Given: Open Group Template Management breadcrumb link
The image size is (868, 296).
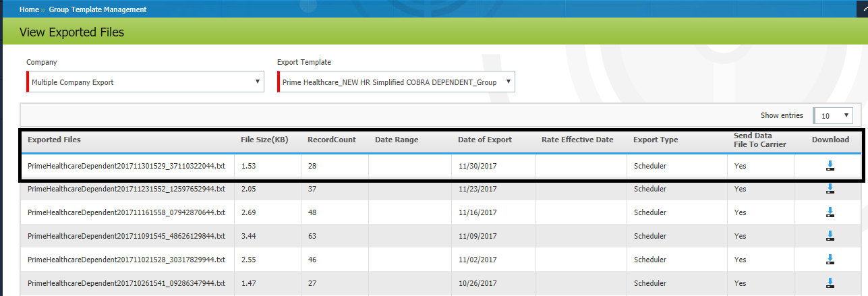Looking at the screenshot, I should pos(97,9).
